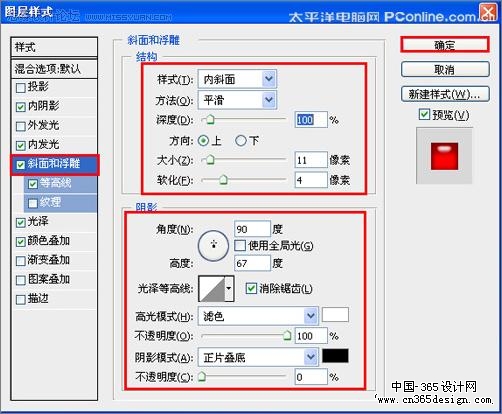Uncheck the 内发光 inner glow checkbox
Image resolution: width=502 pixels, height=414 pixels.
click(x=21, y=145)
